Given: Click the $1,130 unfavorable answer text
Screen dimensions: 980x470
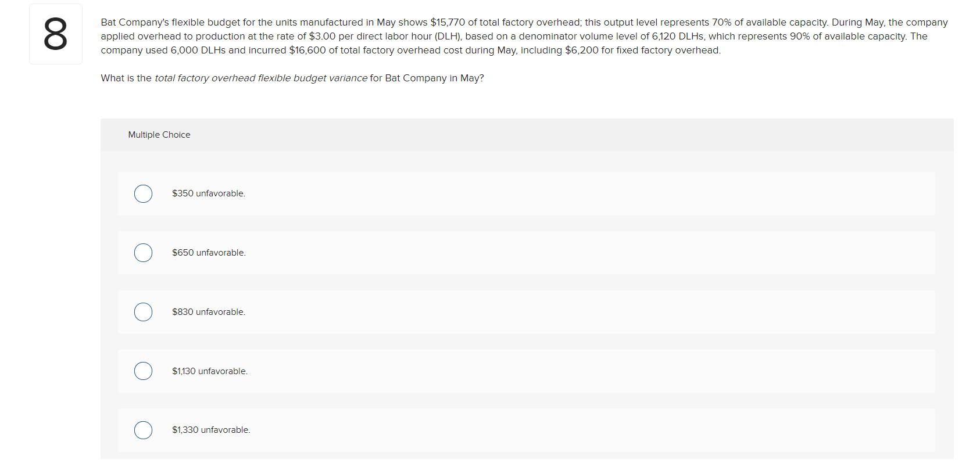Looking at the screenshot, I should tap(210, 371).
